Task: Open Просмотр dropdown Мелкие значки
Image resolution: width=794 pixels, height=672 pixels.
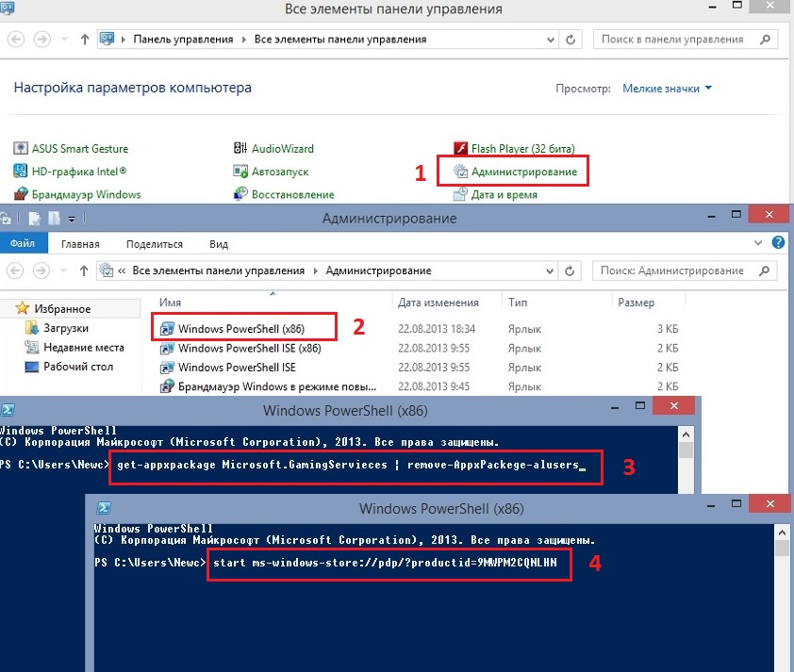Action: tap(667, 88)
